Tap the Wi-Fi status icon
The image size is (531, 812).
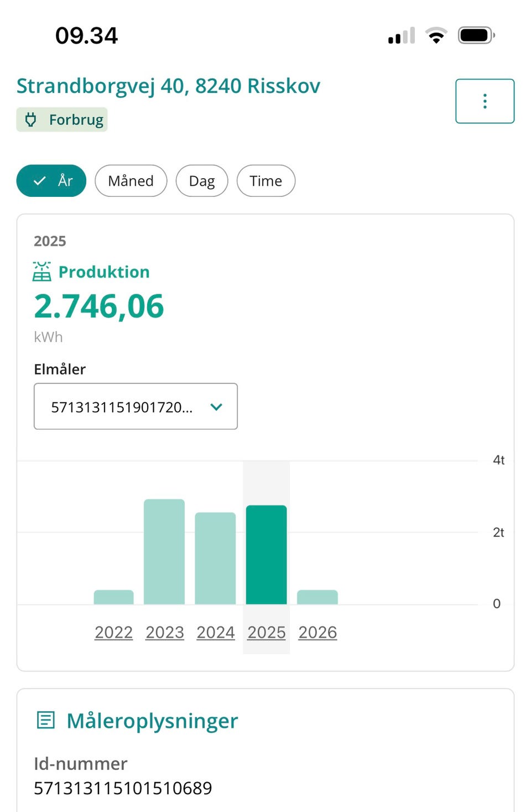436,35
